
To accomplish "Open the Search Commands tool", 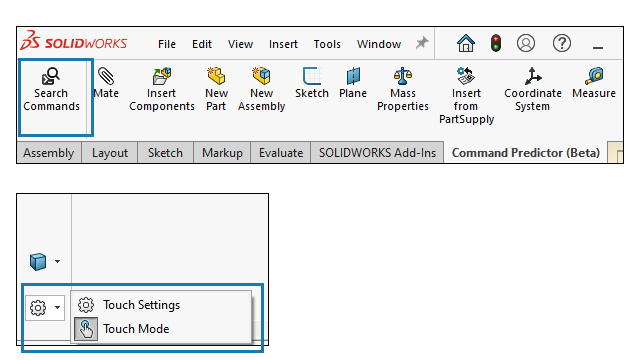I will pyautogui.click(x=51, y=90).
